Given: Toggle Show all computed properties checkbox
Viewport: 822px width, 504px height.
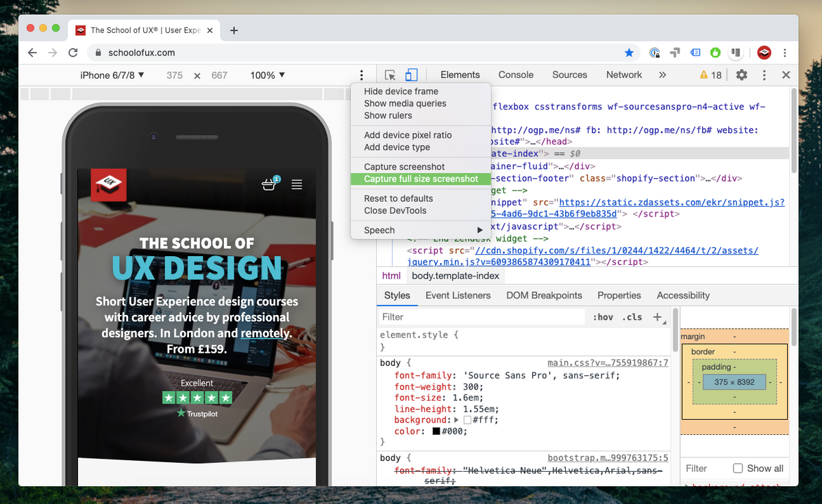Looking at the screenshot, I should (738, 468).
